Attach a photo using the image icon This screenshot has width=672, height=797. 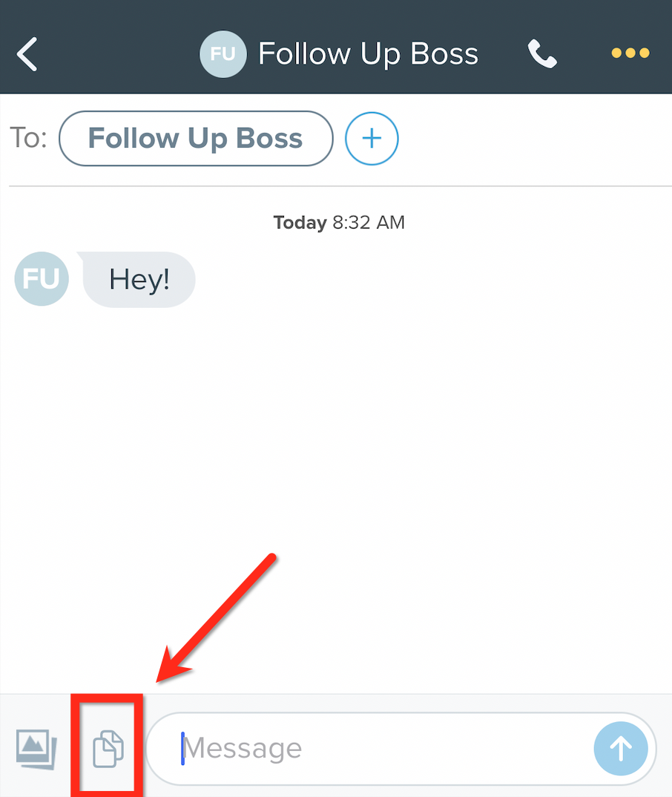pyautogui.click(x=36, y=750)
